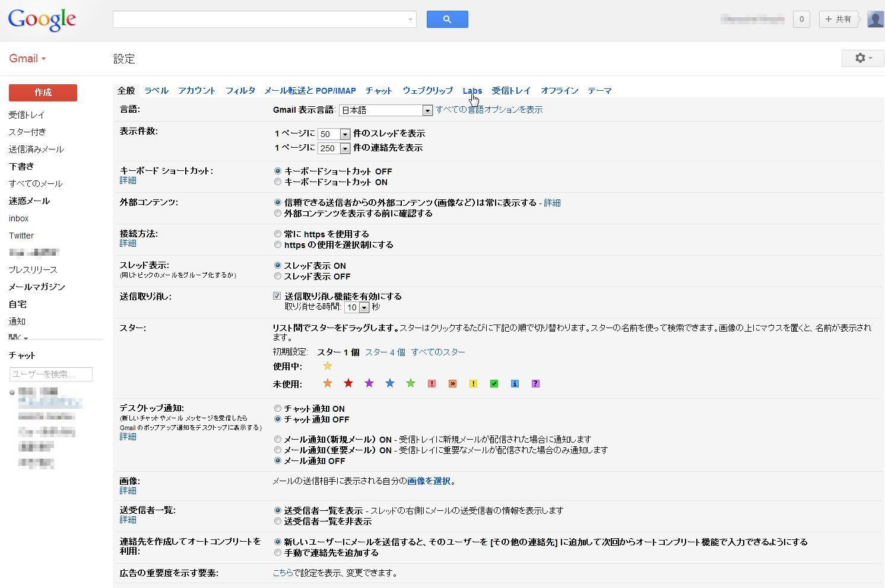Select the green star icon
885x588 pixels.
tap(411, 383)
